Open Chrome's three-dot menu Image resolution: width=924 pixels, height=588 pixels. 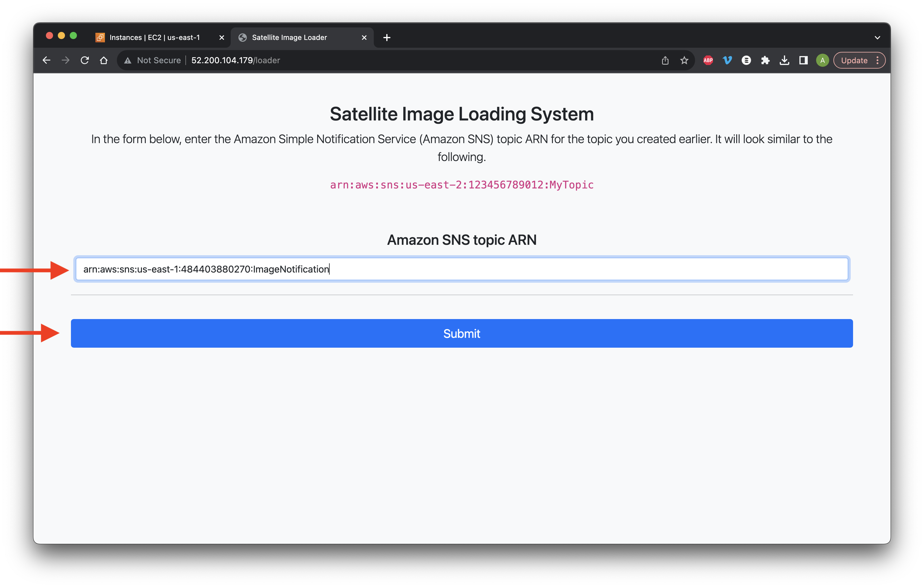coord(878,60)
